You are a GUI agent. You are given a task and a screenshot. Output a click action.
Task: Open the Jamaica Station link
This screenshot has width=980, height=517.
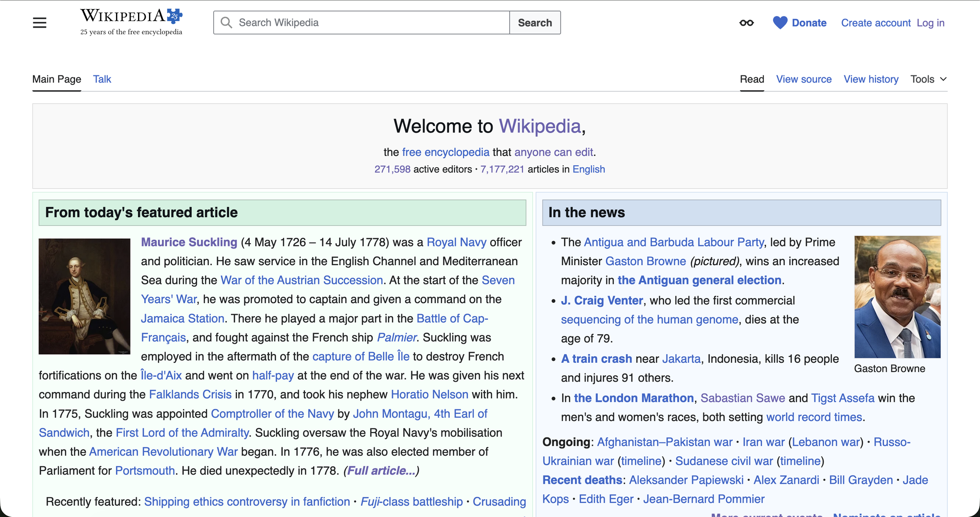182,318
